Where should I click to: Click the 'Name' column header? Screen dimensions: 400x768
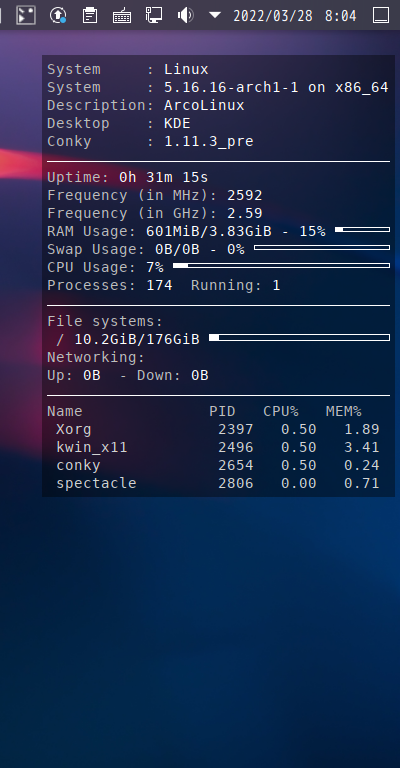point(65,411)
